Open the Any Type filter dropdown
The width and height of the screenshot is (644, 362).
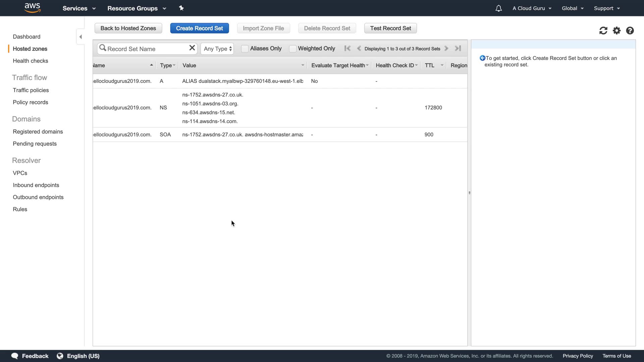click(x=217, y=49)
